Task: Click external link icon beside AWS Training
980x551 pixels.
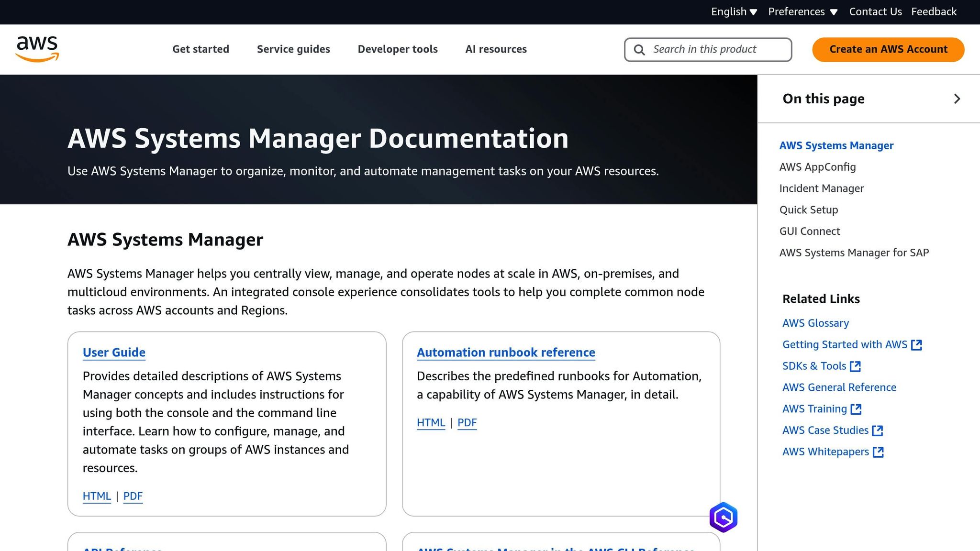Action: coord(856,409)
